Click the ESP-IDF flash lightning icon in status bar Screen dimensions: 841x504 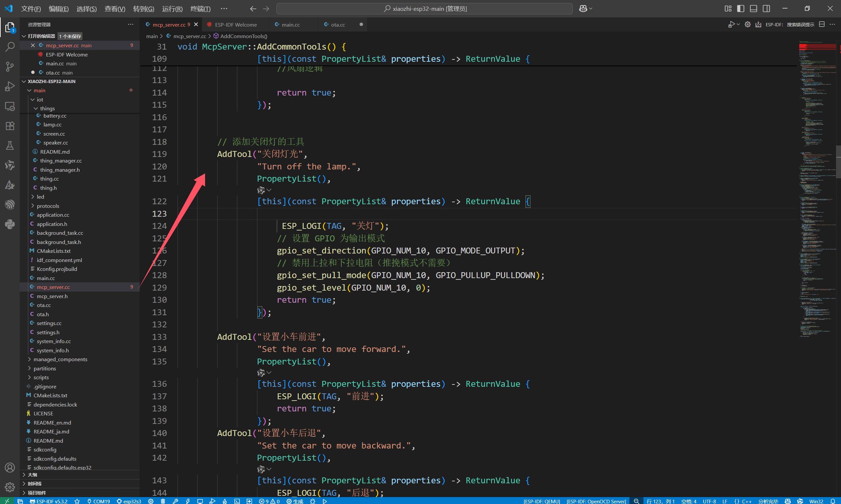pyautogui.click(x=188, y=501)
